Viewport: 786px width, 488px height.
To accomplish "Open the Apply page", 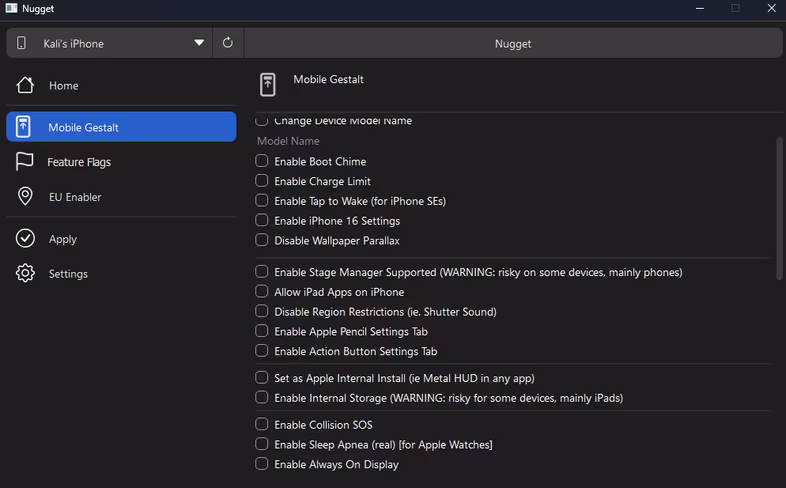I will [x=121, y=238].
